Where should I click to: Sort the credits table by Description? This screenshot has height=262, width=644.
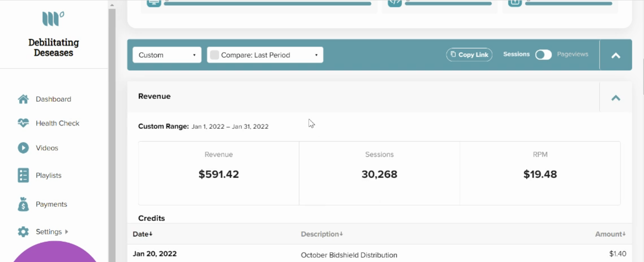point(322,234)
